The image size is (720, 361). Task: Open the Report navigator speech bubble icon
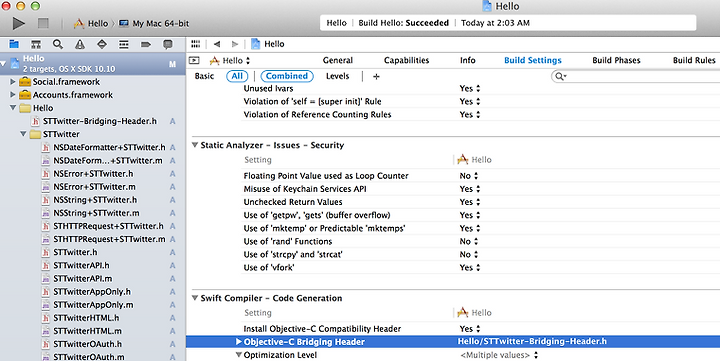pyautogui.click(x=168, y=44)
